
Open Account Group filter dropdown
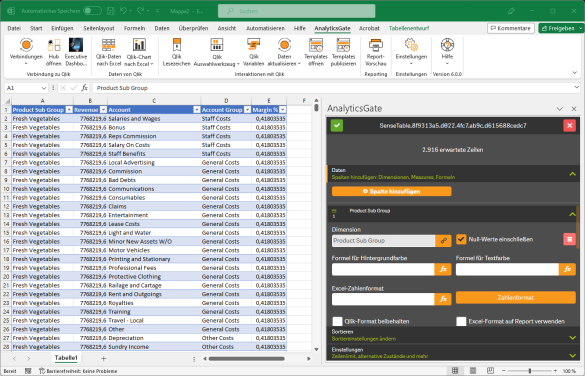point(247,110)
